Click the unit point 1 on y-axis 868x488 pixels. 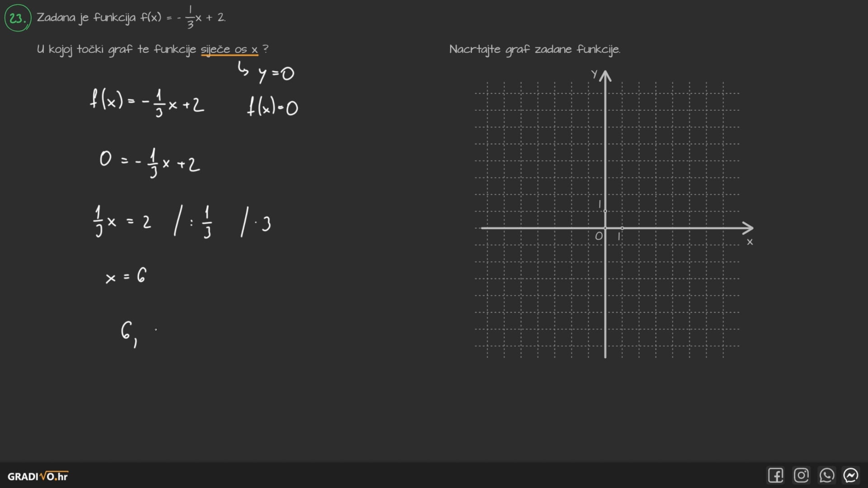605,211
